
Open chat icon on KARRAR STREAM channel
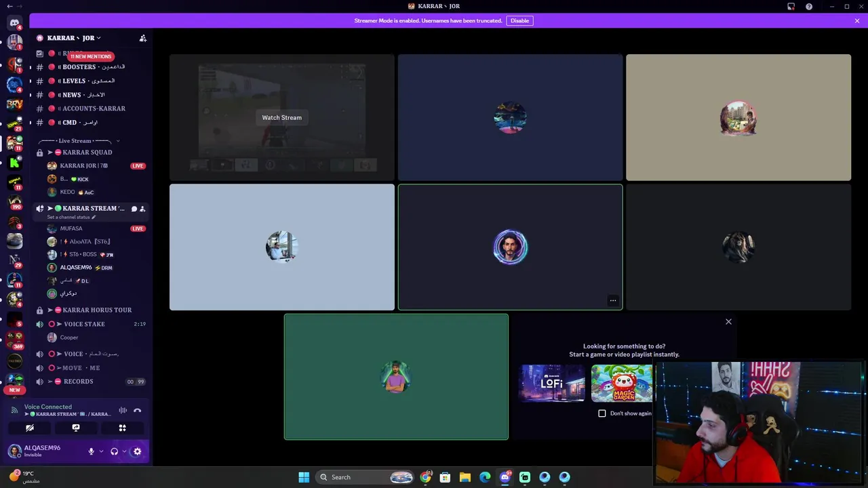pyautogui.click(x=134, y=209)
